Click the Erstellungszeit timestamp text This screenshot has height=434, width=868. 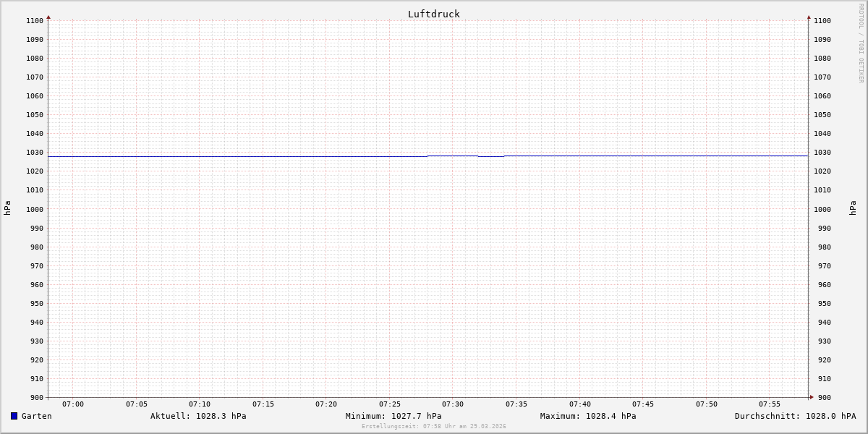[x=433, y=426]
